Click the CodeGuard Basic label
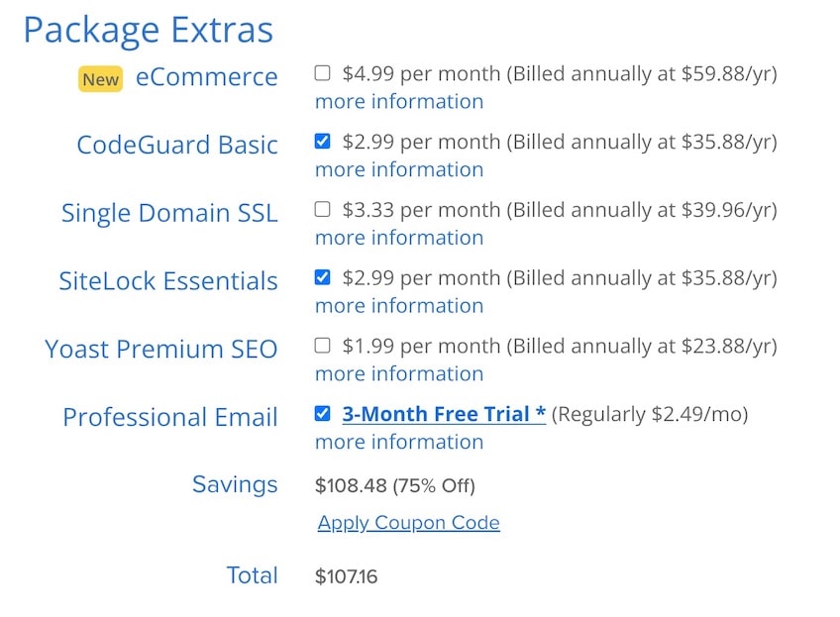 coord(177,146)
